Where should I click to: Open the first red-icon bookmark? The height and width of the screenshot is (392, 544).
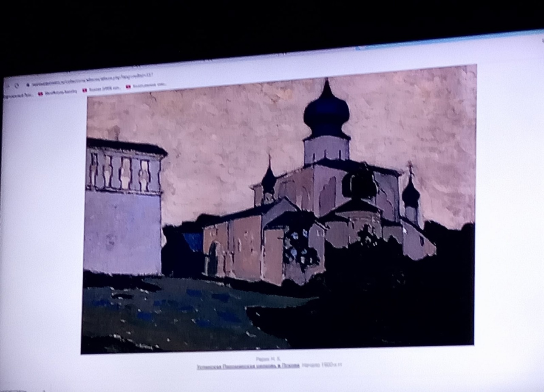[58, 92]
